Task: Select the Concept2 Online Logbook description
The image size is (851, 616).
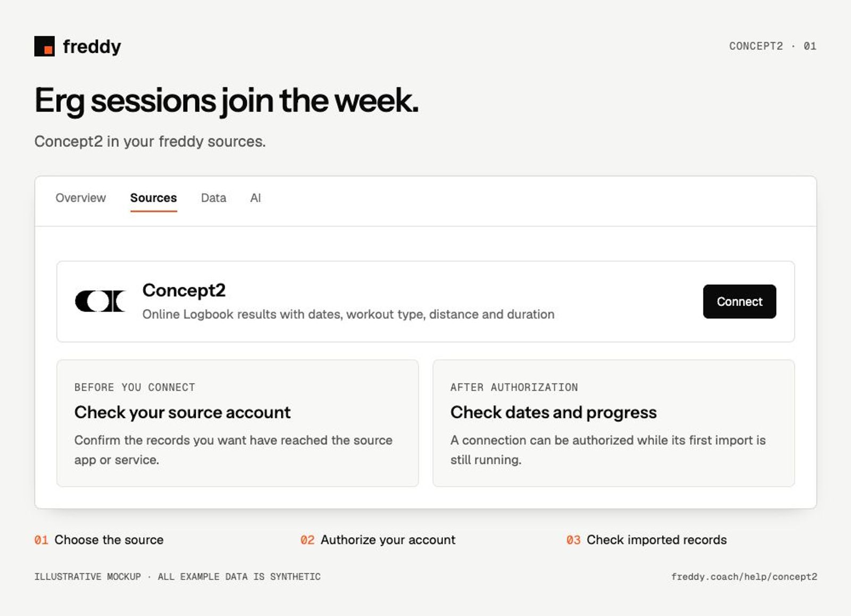Action: tap(348, 314)
